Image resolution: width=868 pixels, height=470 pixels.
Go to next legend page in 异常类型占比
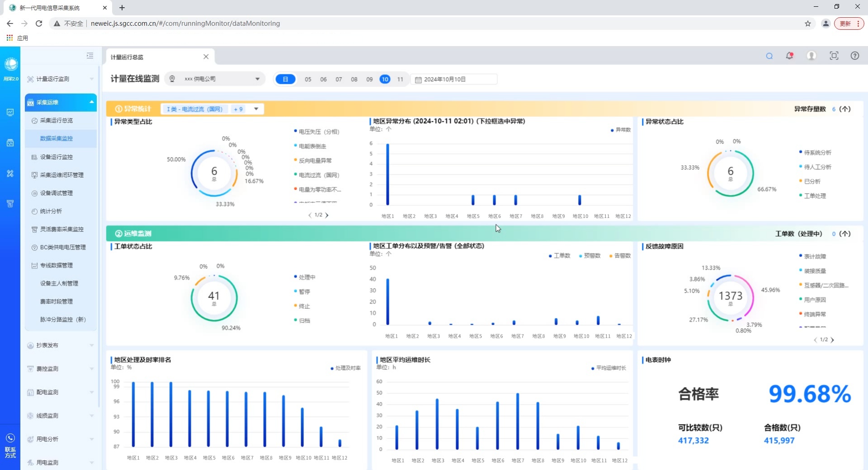327,216
